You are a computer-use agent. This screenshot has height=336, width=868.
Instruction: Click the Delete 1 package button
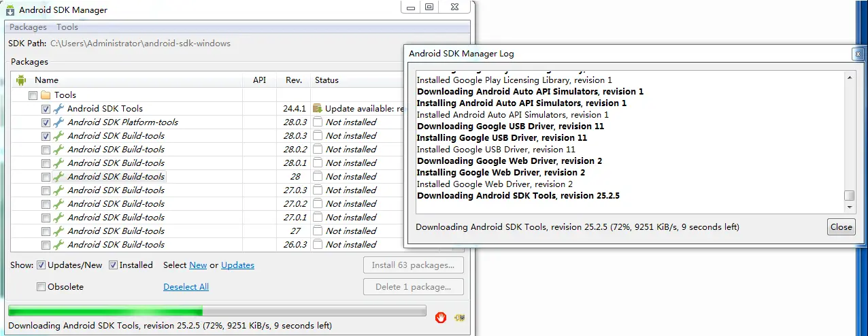pos(414,287)
